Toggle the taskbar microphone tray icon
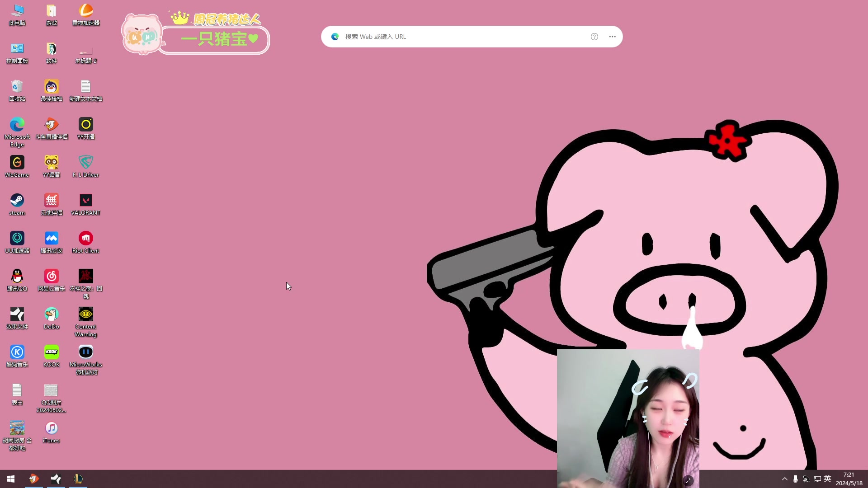 click(x=795, y=479)
